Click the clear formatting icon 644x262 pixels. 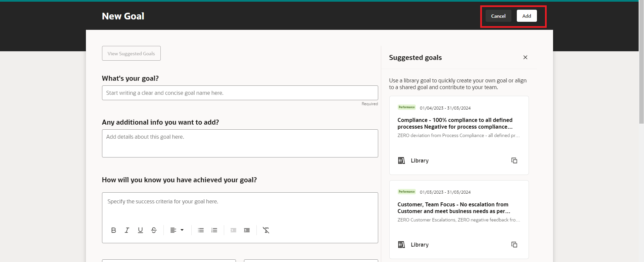[x=266, y=230]
